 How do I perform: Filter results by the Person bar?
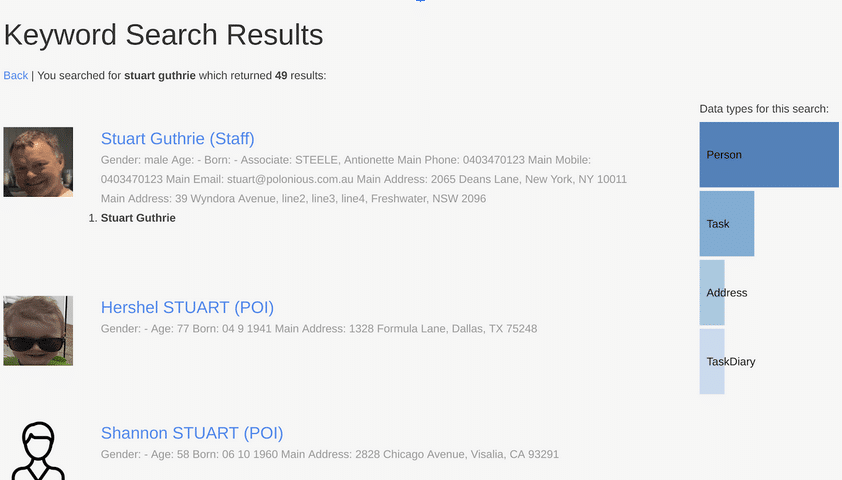coord(768,155)
